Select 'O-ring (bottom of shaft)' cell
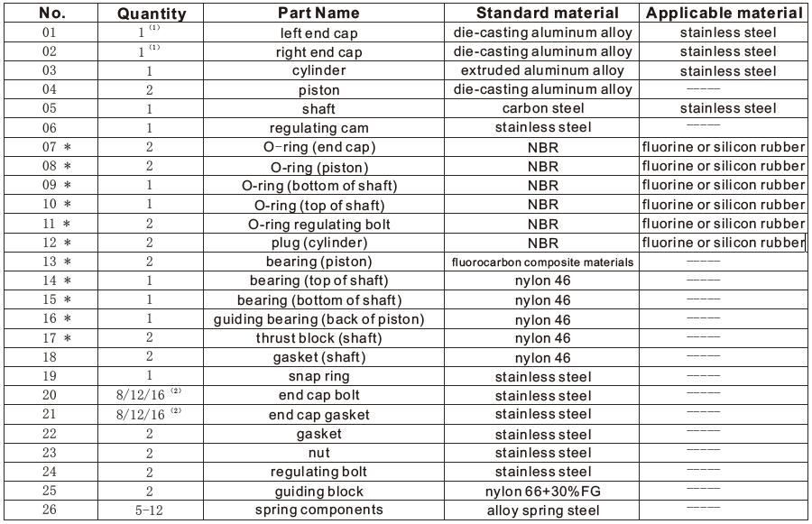812x524 pixels. pos(318,186)
